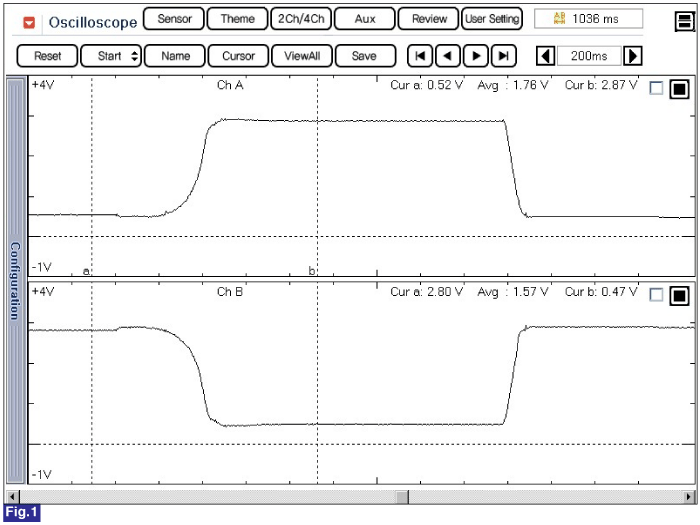Click the Ch A label
Image resolution: width=700 pixels, height=525 pixels.
pyautogui.click(x=230, y=85)
